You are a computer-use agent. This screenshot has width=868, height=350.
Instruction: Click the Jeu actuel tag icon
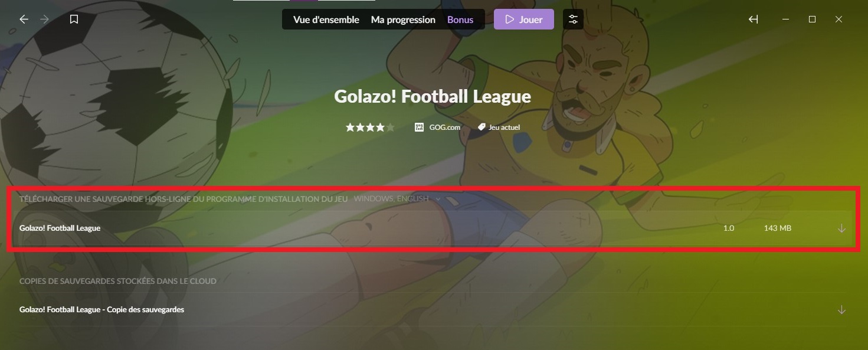click(482, 127)
